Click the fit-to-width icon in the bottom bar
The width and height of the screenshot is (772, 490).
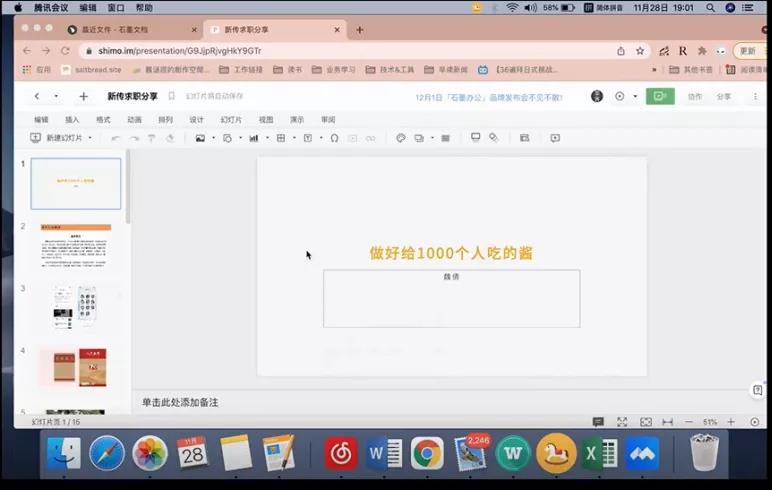[667, 422]
